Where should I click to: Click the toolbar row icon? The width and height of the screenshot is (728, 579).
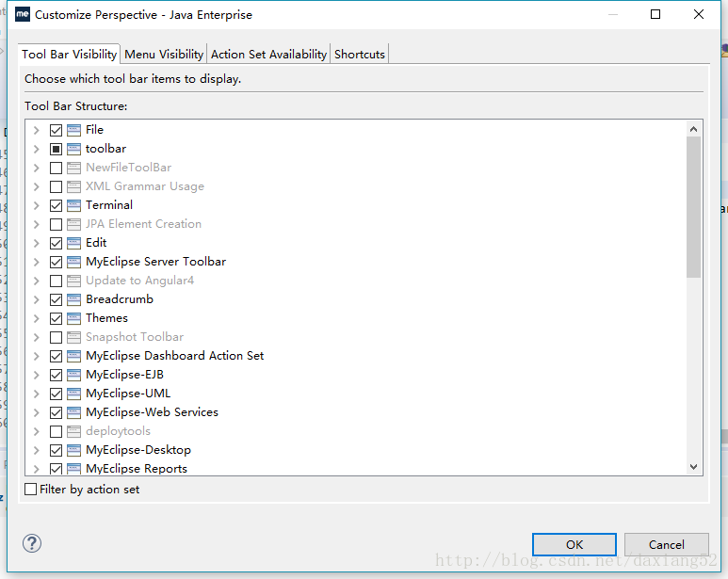point(73,149)
